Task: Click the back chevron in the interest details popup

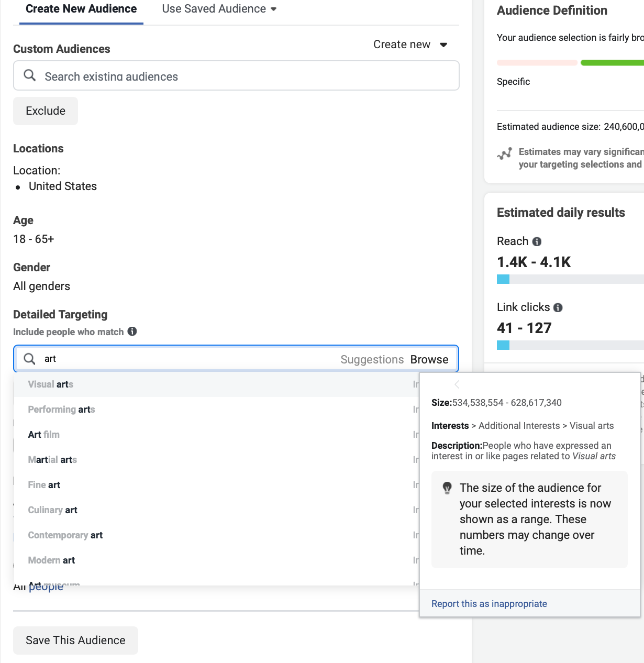Action: pyautogui.click(x=457, y=384)
